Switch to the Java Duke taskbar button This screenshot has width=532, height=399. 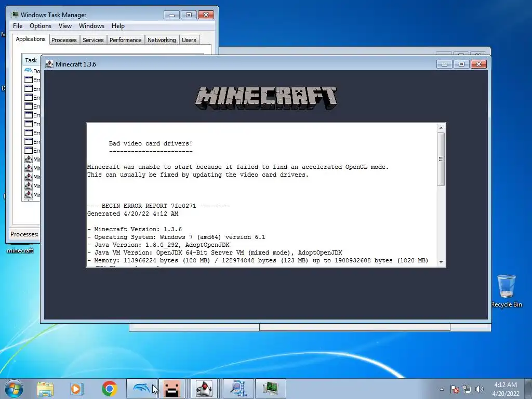tap(204, 389)
